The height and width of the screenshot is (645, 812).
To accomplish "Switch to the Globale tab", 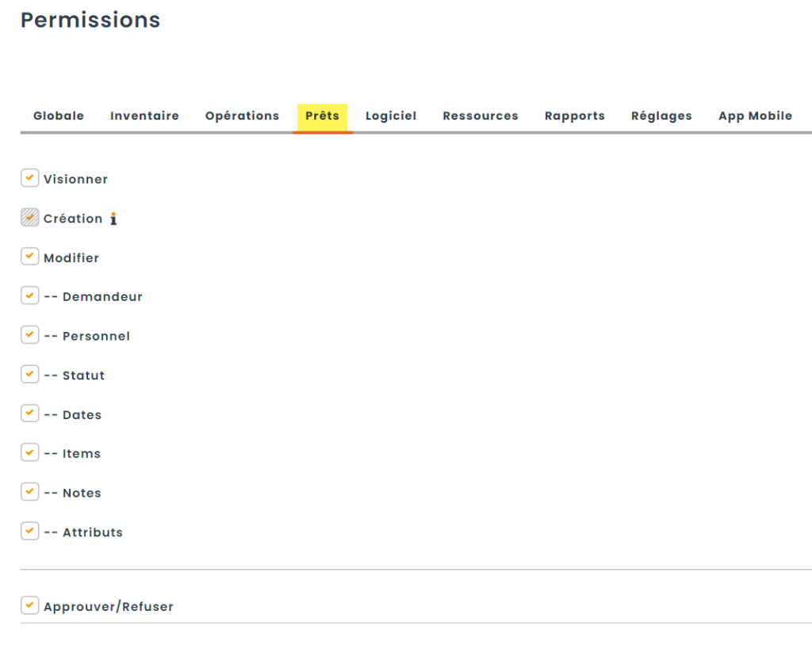I will (59, 116).
